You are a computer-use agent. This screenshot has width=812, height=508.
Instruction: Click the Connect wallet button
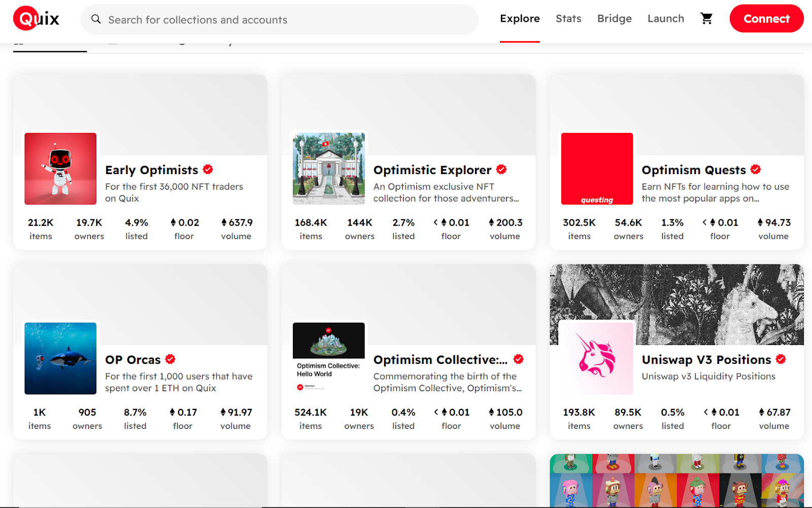766,19
